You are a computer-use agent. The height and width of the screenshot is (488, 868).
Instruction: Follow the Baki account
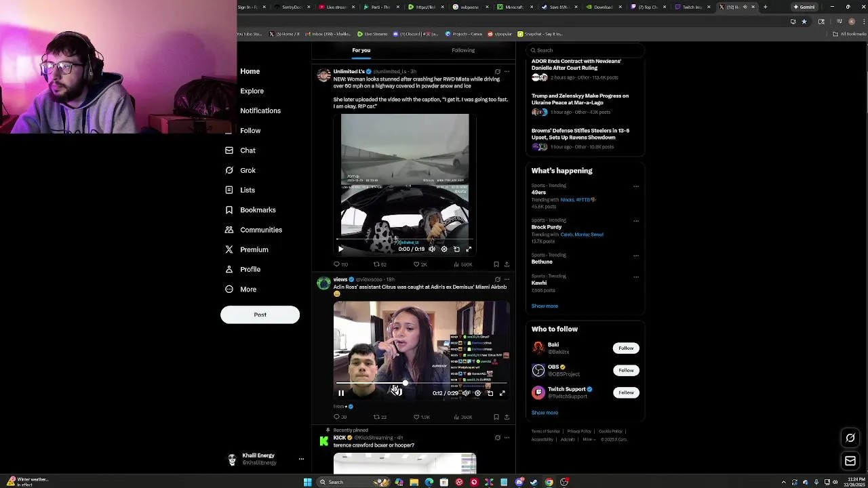pyautogui.click(x=626, y=348)
